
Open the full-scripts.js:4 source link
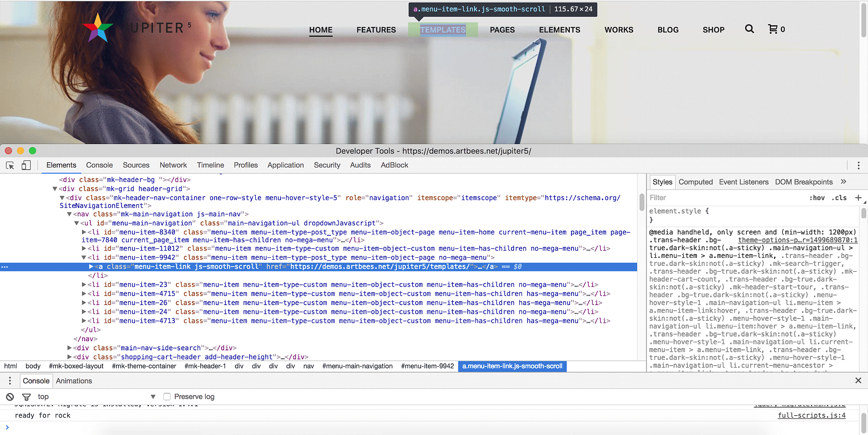coord(812,415)
